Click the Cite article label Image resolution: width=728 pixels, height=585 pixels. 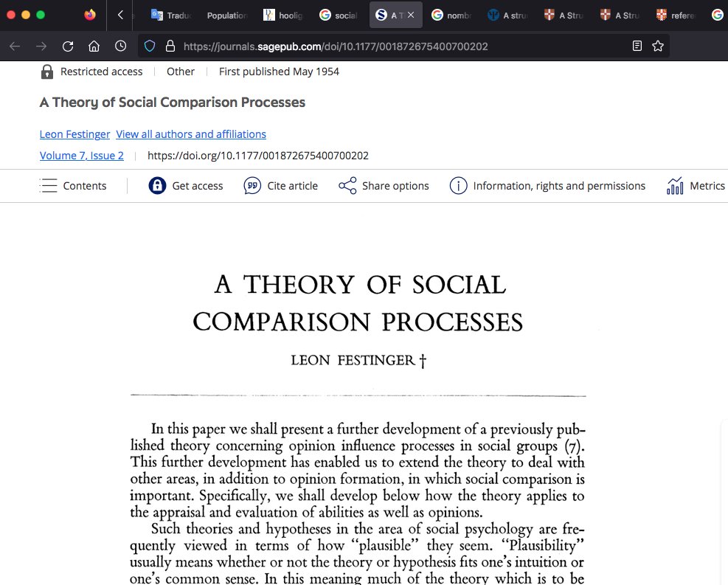point(293,186)
